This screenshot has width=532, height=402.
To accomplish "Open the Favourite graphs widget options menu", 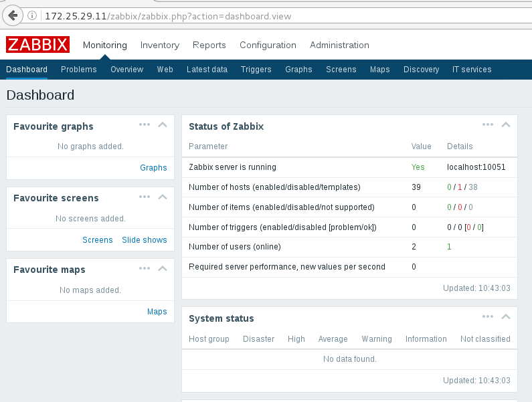I will tap(145, 124).
